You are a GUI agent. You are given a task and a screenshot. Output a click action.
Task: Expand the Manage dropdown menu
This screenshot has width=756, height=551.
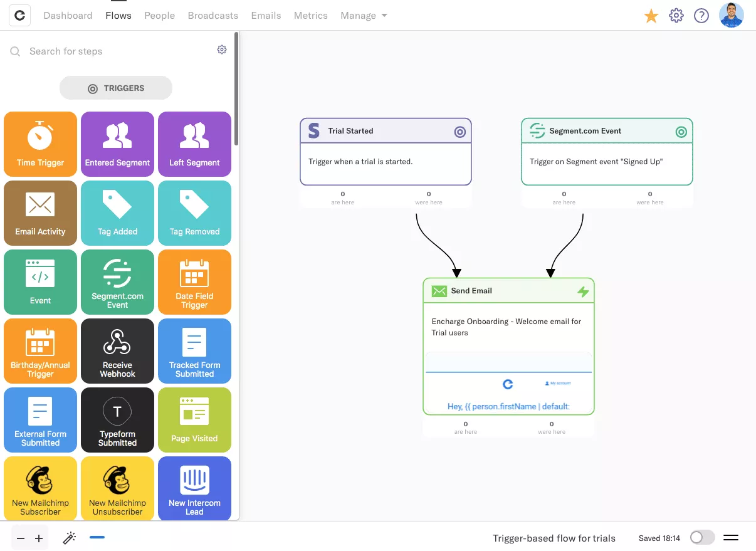pyautogui.click(x=364, y=16)
